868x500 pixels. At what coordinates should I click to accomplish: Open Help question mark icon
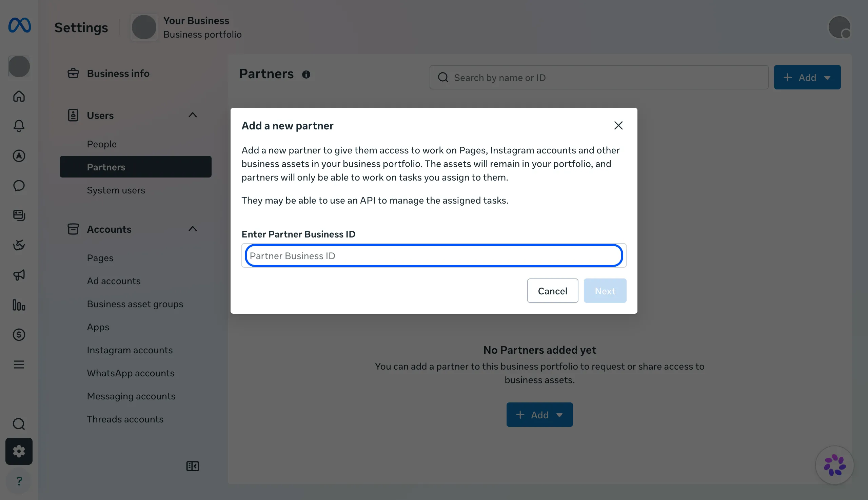click(x=19, y=481)
